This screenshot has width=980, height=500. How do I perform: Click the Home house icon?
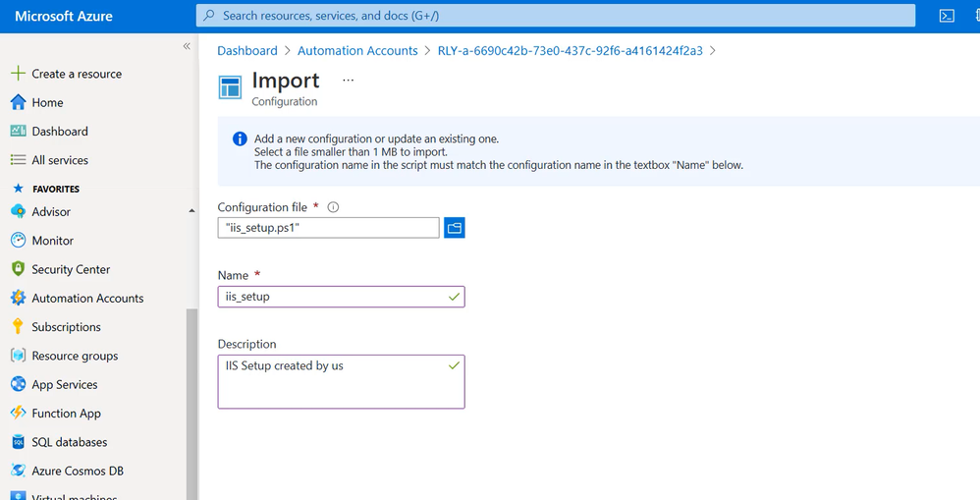18,102
